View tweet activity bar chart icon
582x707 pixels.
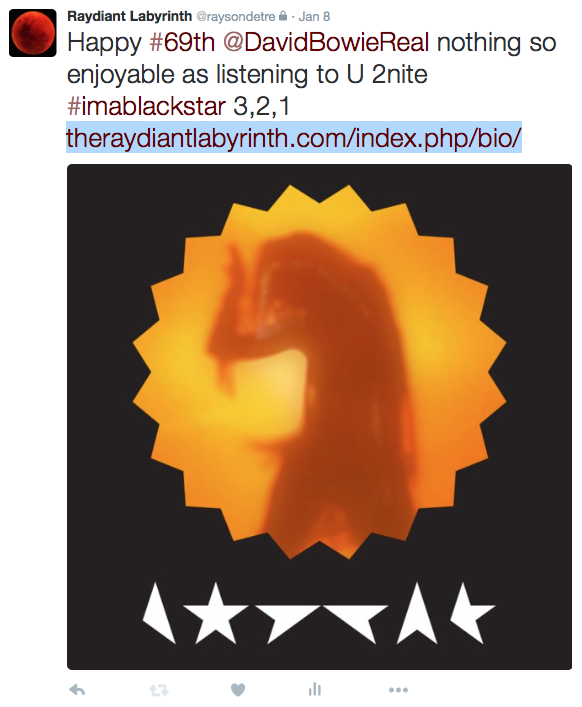tap(315, 689)
